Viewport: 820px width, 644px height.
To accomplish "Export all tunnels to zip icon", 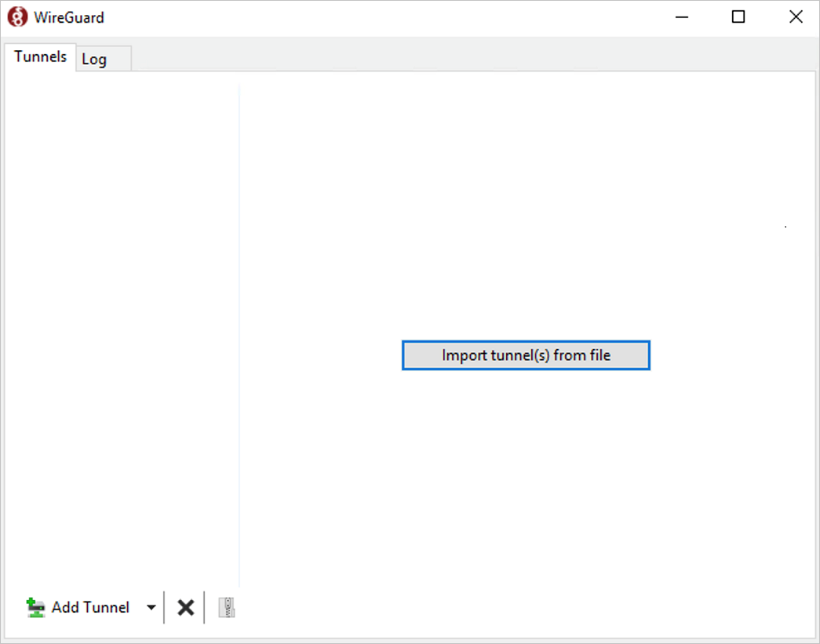I will 227,607.
